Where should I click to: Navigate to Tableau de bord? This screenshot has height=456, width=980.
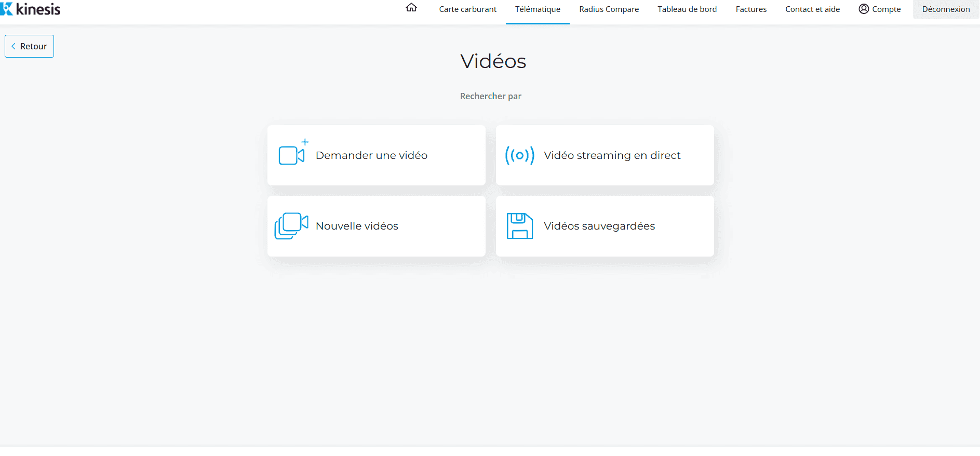point(687,9)
